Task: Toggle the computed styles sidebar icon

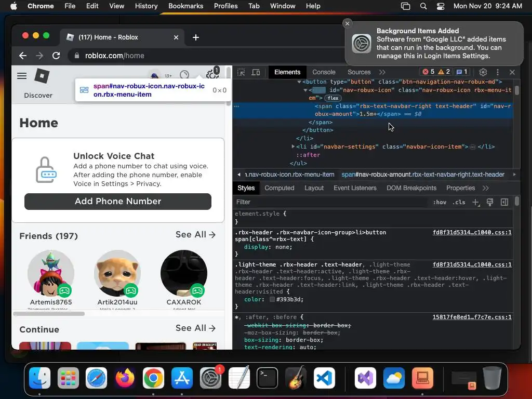Action: click(x=504, y=202)
